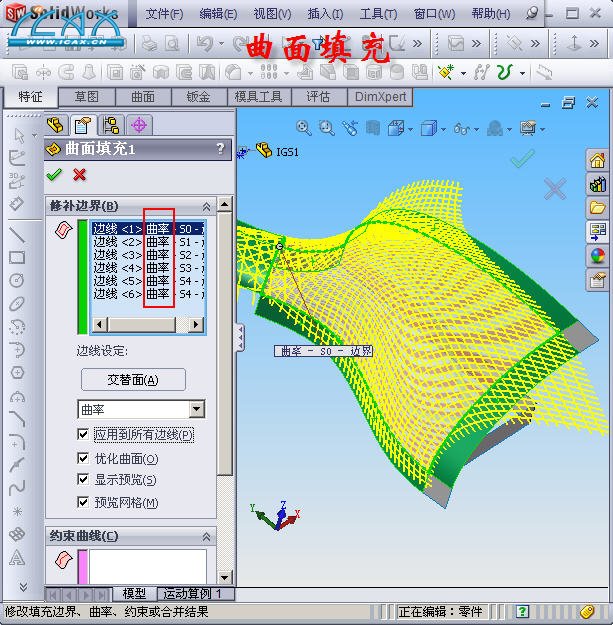
Task: Open the View Orientation cube icon
Action: click(x=396, y=129)
